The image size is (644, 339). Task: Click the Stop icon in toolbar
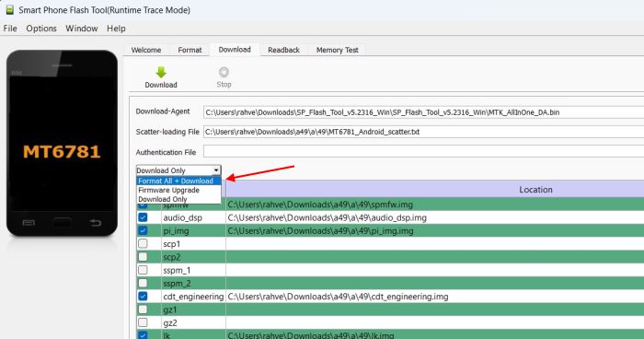224,72
